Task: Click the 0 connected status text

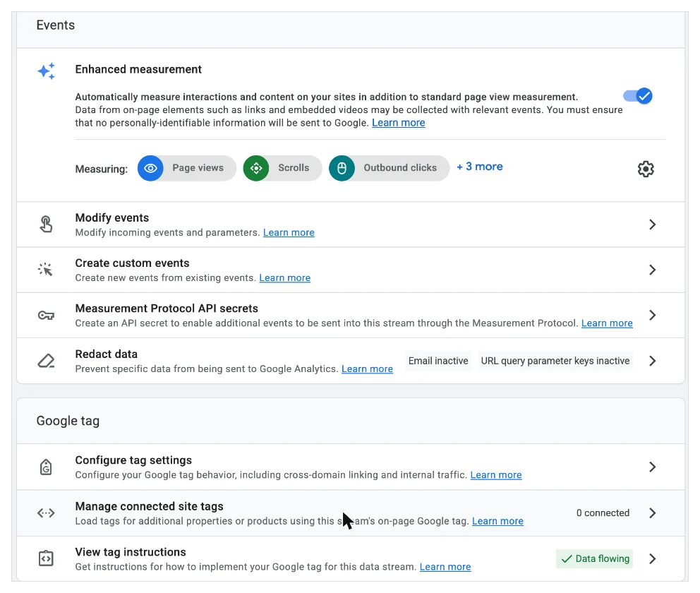Action: (x=603, y=513)
